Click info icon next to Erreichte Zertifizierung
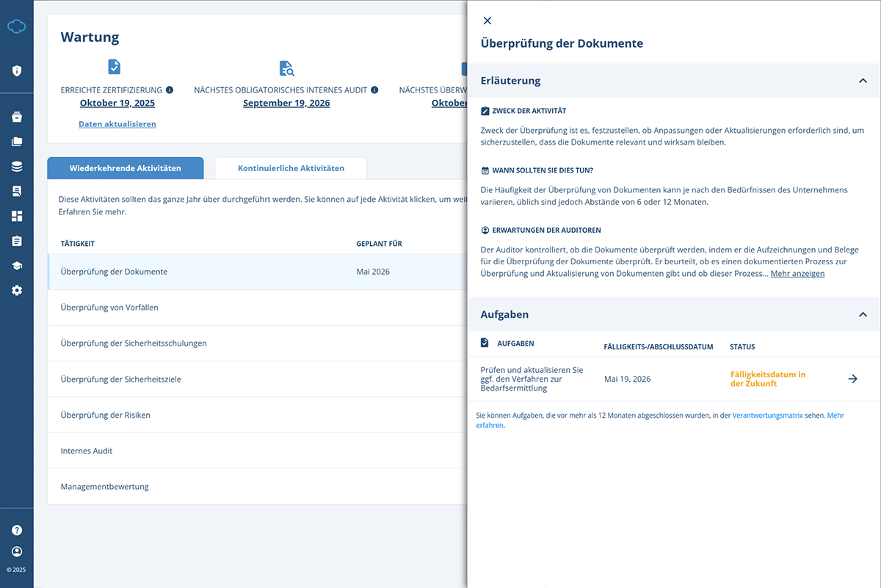 (x=170, y=90)
